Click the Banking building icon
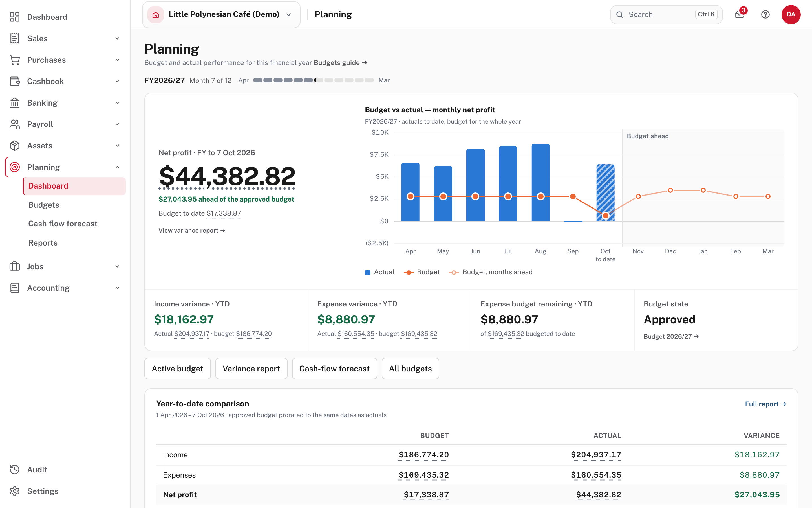The height and width of the screenshot is (508, 812). 14,103
